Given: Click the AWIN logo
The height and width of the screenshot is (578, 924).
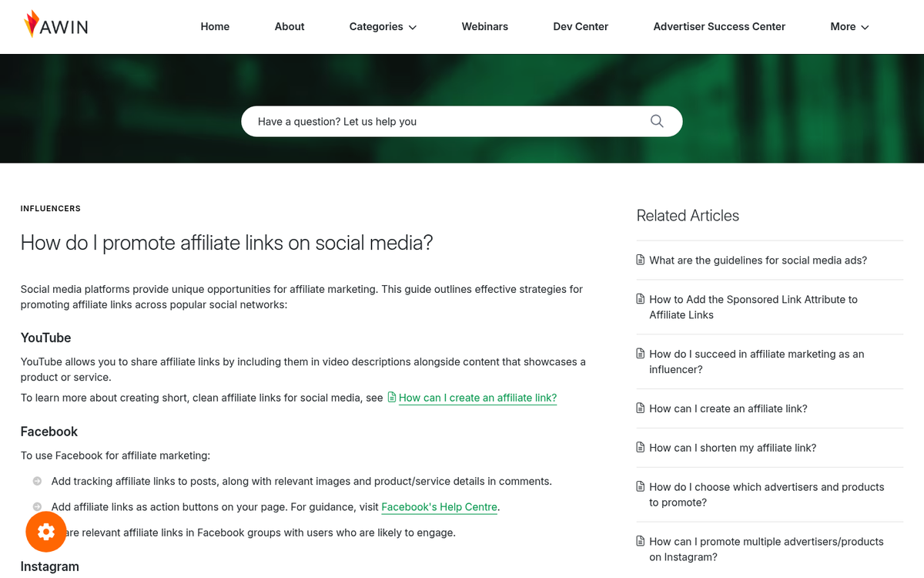Looking at the screenshot, I should pyautogui.click(x=55, y=24).
